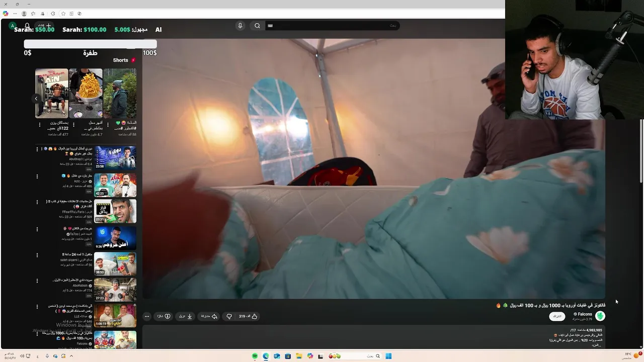Click the page vertical scrollbar

click(641, 151)
